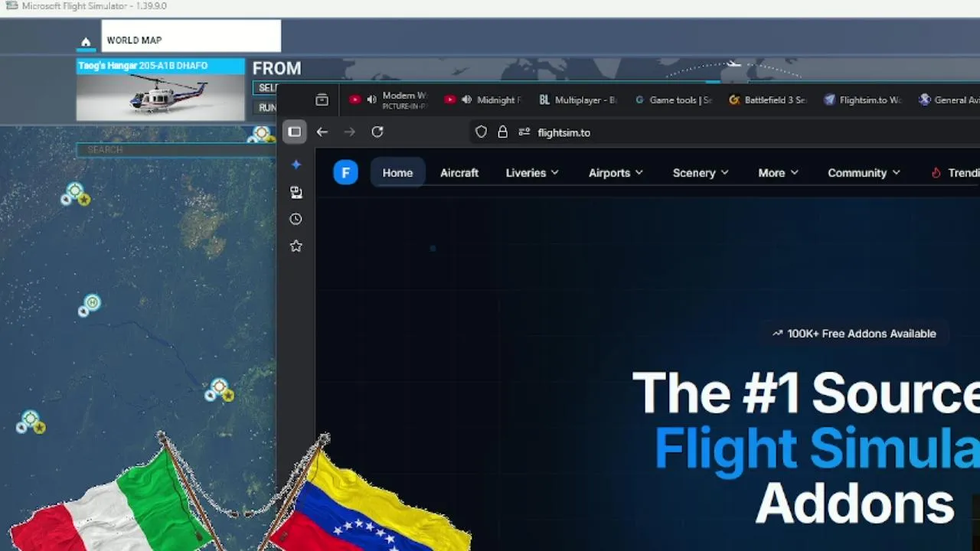The height and width of the screenshot is (551, 980).
Task: Toggle the browser sidebar button
Action: point(295,132)
